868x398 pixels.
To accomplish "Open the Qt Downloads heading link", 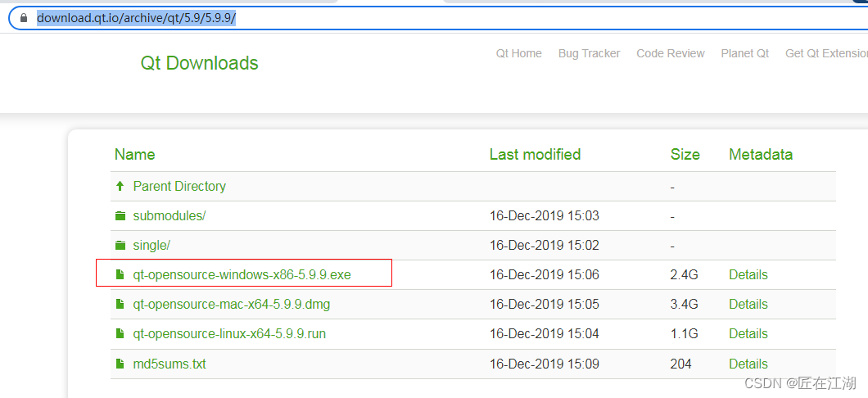I will click(199, 63).
